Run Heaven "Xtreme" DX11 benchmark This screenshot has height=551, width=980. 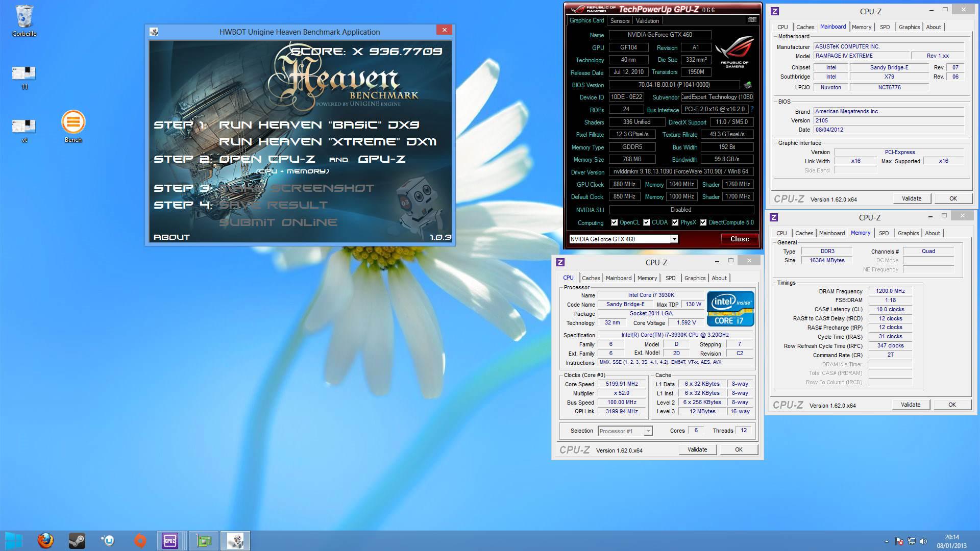point(328,142)
